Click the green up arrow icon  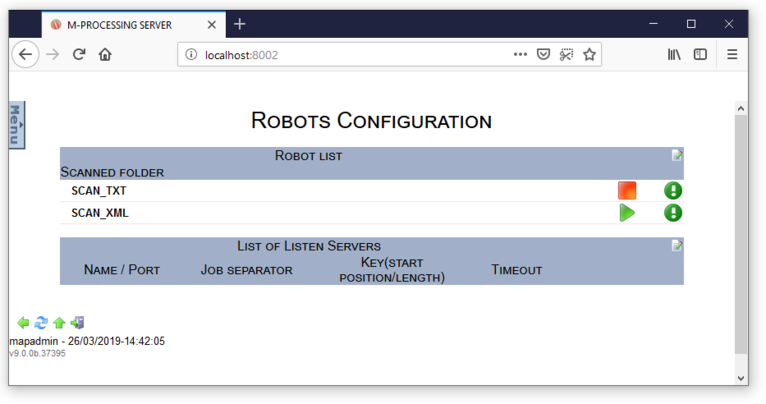(59, 323)
